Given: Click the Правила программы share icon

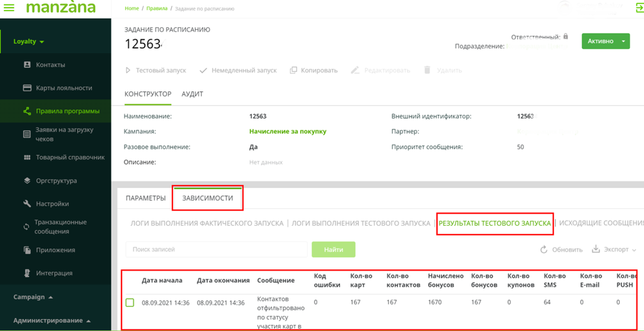Looking at the screenshot, I should [x=27, y=111].
